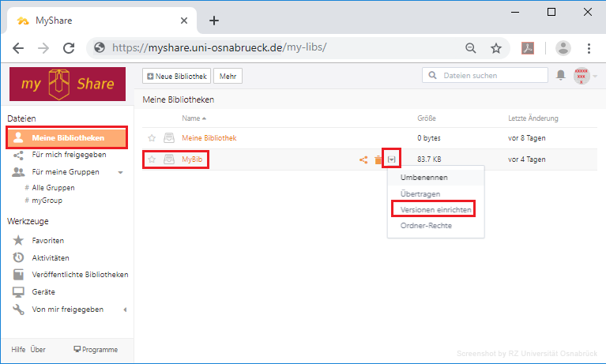Open a new browser tab
The width and height of the screenshot is (606, 364).
pos(214,21)
